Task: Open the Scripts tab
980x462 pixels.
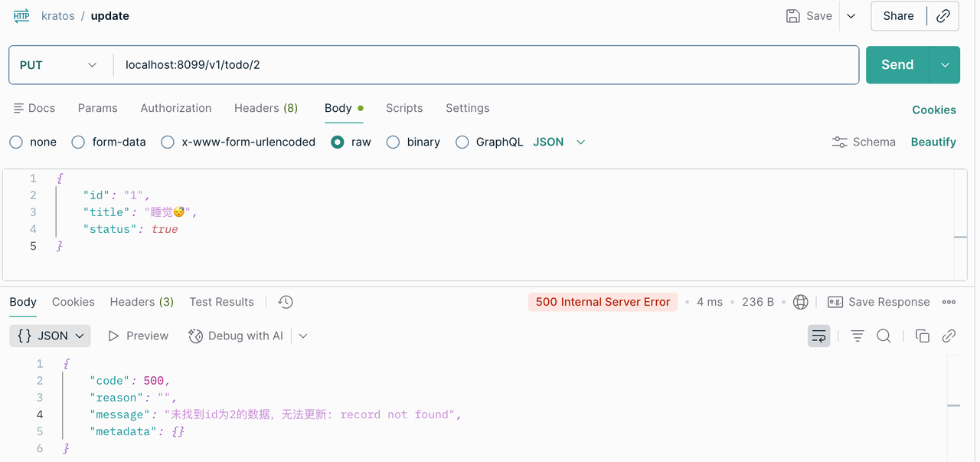Action: [x=404, y=108]
